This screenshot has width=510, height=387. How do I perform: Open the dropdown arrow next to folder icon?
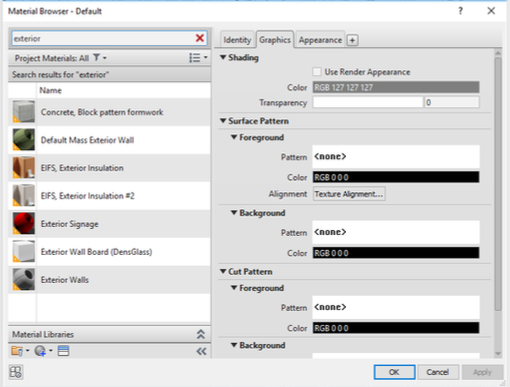point(27,351)
